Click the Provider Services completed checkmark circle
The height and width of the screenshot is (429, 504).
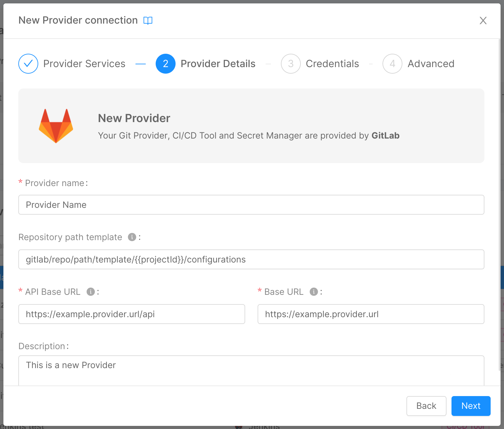pos(28,64)
